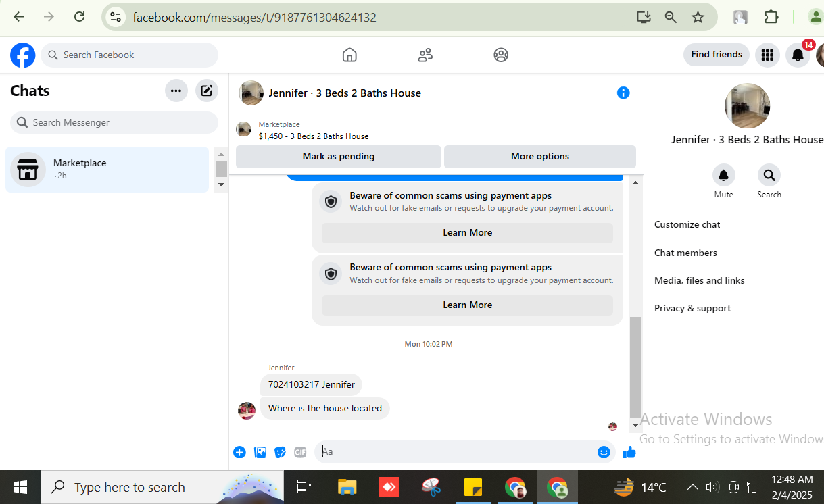Send a thumbs-up like
The image size is (824, 504).
(x=629, y=452)
